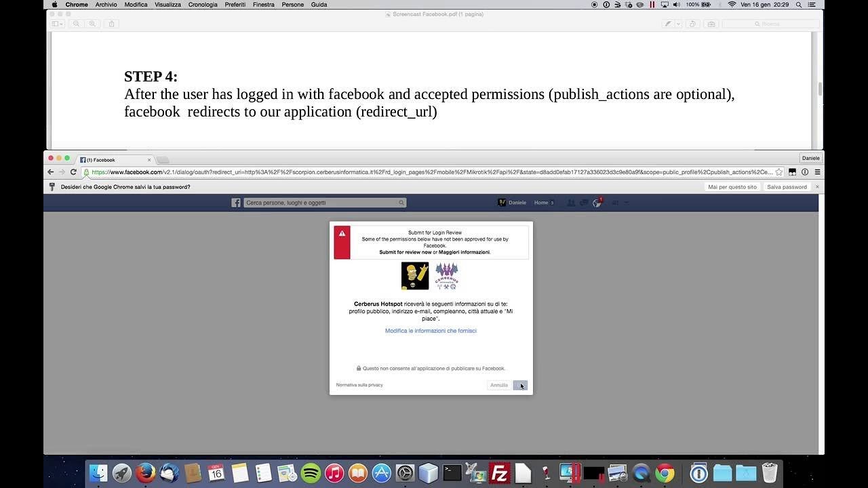868x488 pixels.
Task: Go back in the Chrome Facebook window
Action: (x=51, y=172)
